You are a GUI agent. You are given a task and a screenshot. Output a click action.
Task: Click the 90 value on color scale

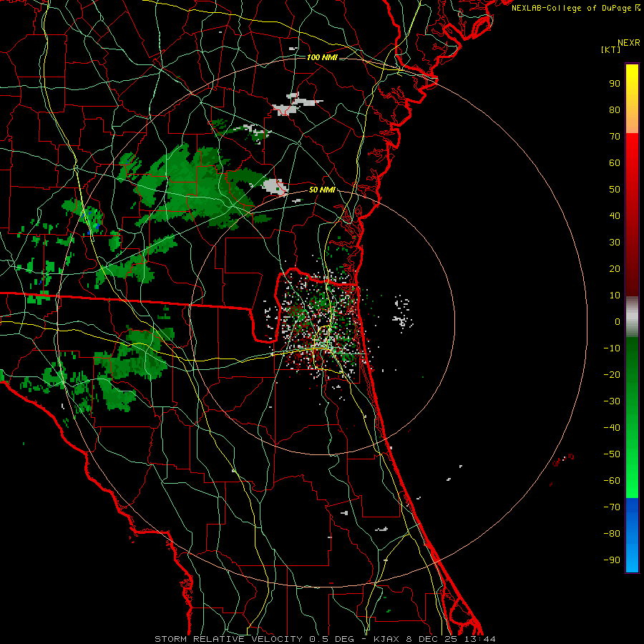click(x=615, y=84)
